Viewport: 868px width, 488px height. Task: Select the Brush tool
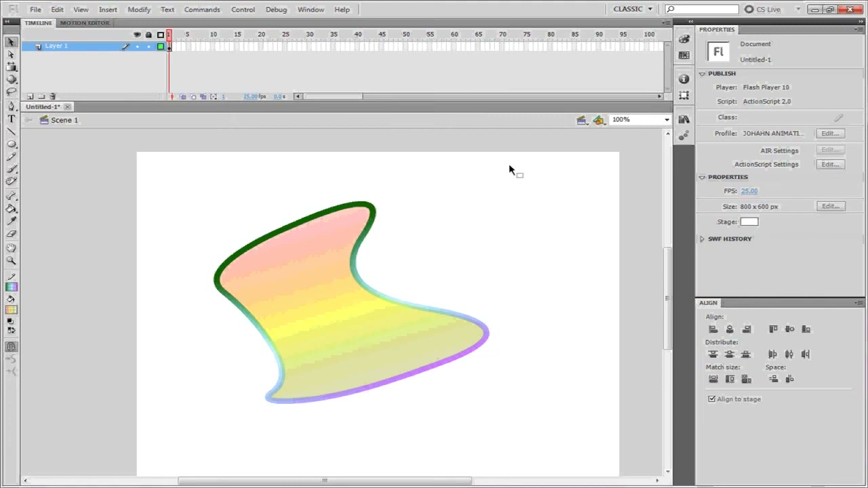(11, 169)
